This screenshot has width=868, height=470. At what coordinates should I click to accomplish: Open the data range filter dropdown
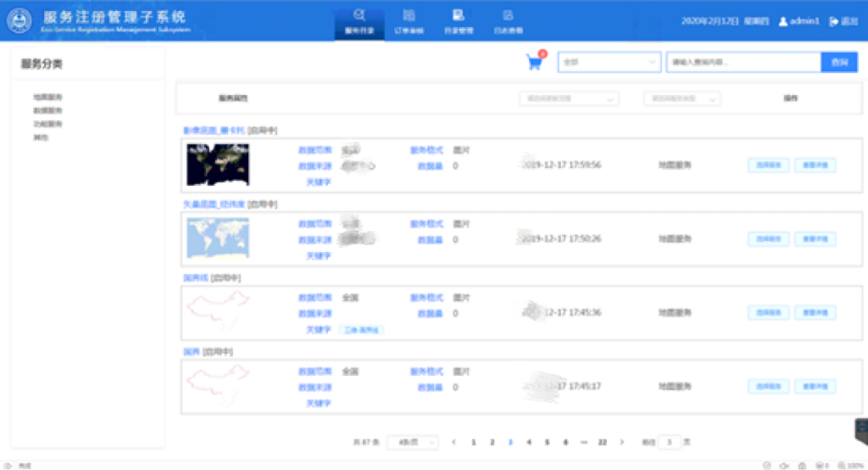click(x=569, y=98)
